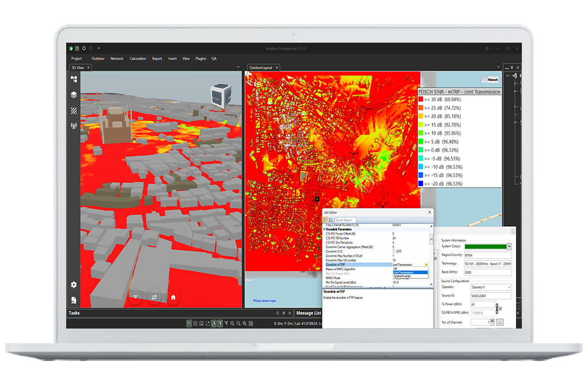588x384 pixels.
Task: Toggle the grid icon in status bar
Action: [195, 324]
